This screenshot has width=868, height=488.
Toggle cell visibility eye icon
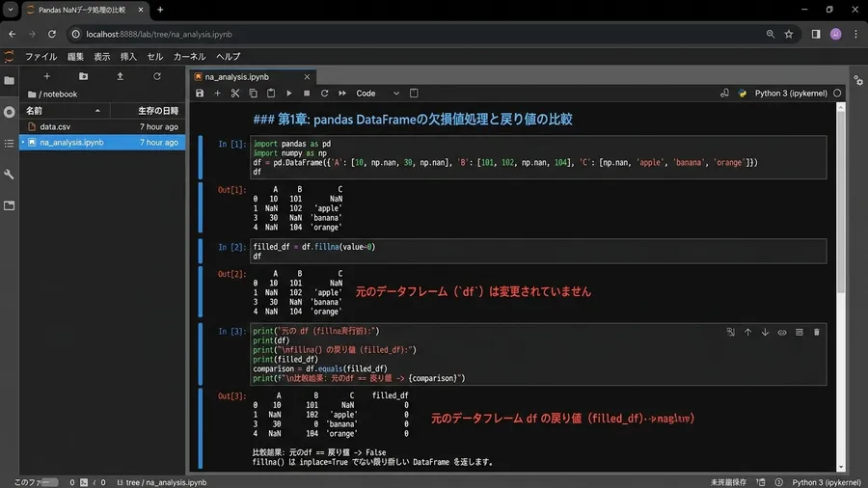click(782, 333)
